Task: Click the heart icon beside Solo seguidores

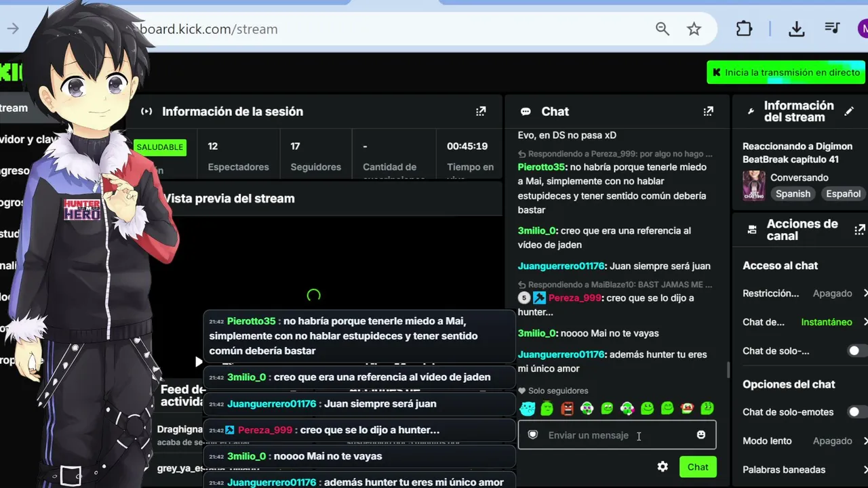Action: click(522, 390)
